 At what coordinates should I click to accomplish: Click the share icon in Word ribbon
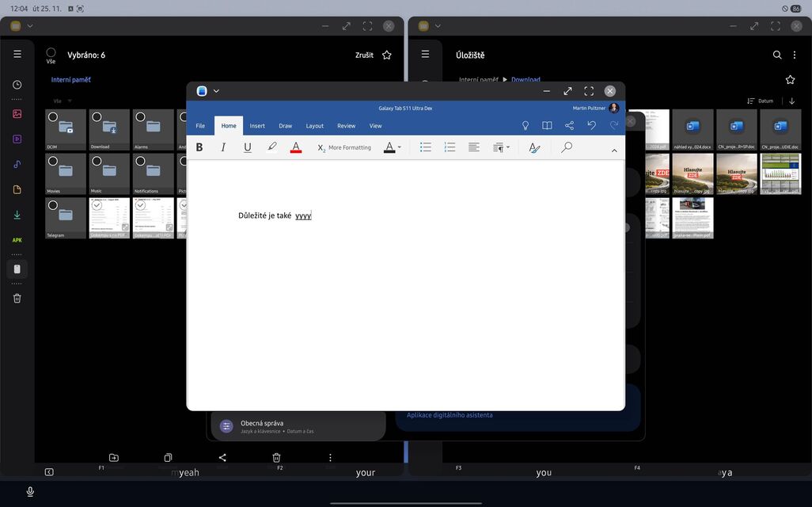(x=569, y=126)
